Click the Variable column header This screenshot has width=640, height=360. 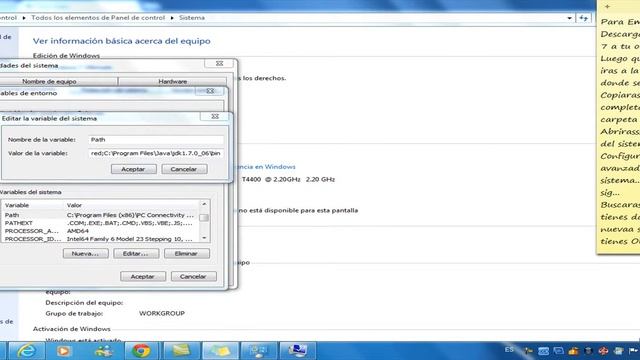click(33, 205)
